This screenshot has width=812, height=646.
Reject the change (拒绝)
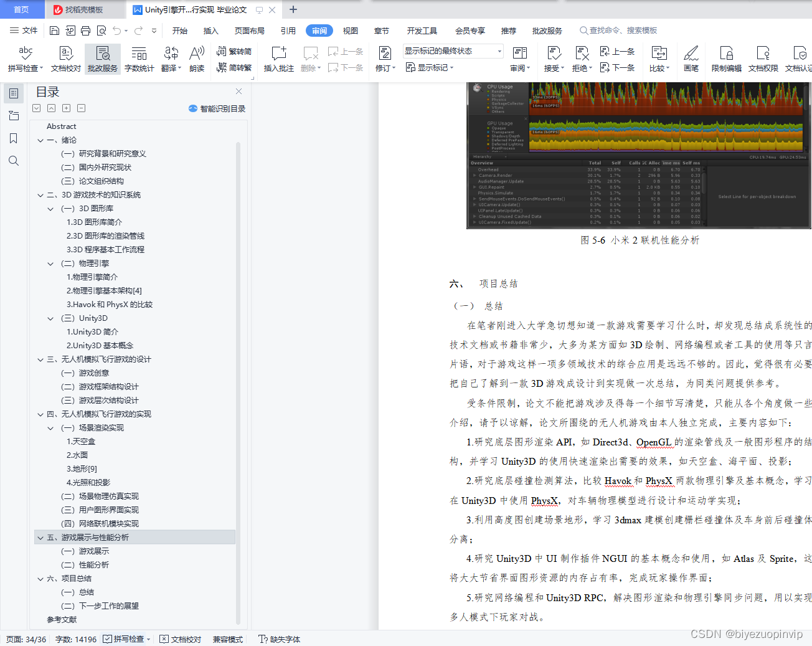coord(582,59)
